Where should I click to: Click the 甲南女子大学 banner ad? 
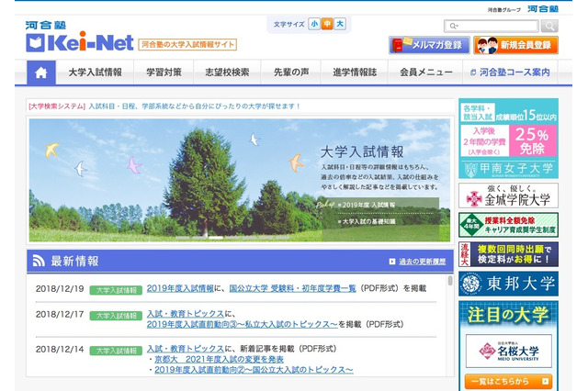(508, 139)
